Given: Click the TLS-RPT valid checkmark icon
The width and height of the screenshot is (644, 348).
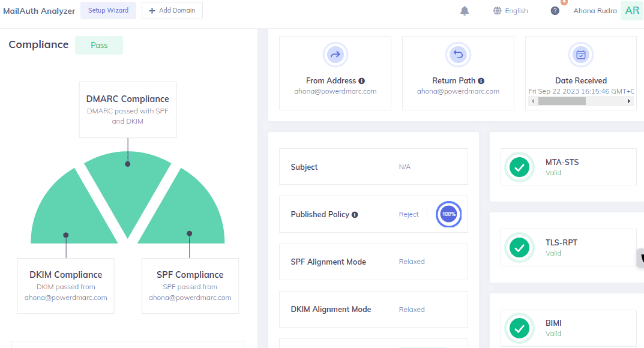Looking at the screenshot, I should coord(519,247).
